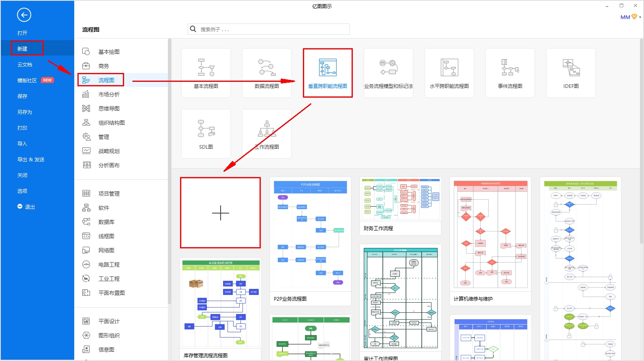Select the 水平跨职能流程图 tile
644x361 pixels.
click(x=449, y=73)
